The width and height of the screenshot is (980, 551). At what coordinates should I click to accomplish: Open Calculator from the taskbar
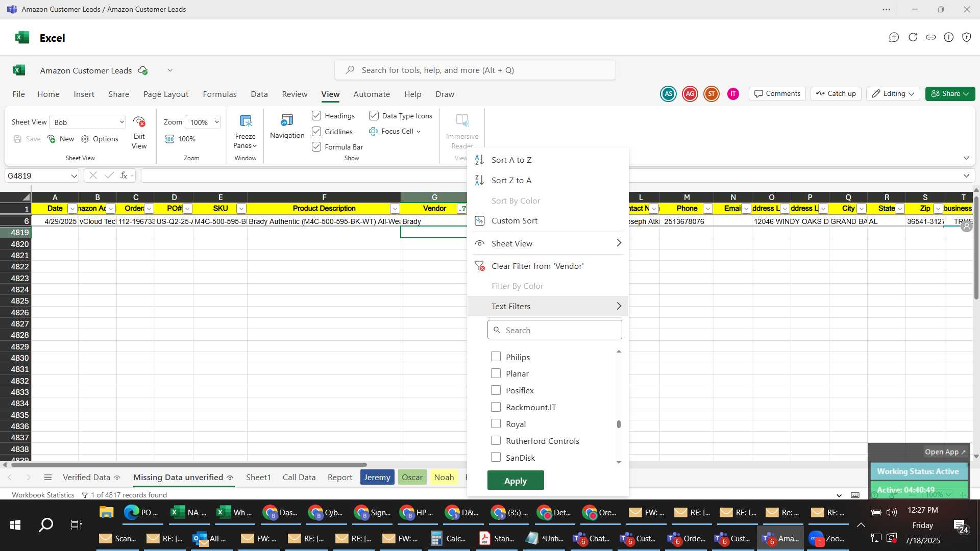click(450, 538)
